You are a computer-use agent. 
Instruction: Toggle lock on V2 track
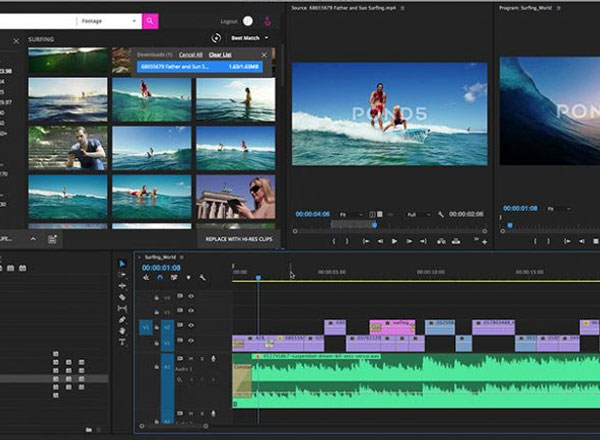[x=157, y=328]
